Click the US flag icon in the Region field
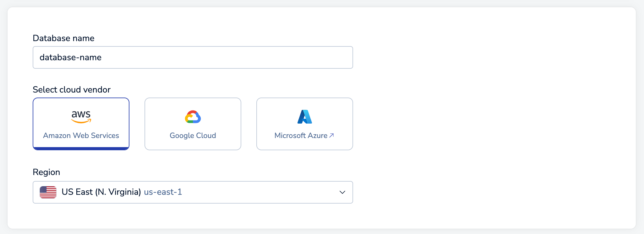 coord(48,192)
